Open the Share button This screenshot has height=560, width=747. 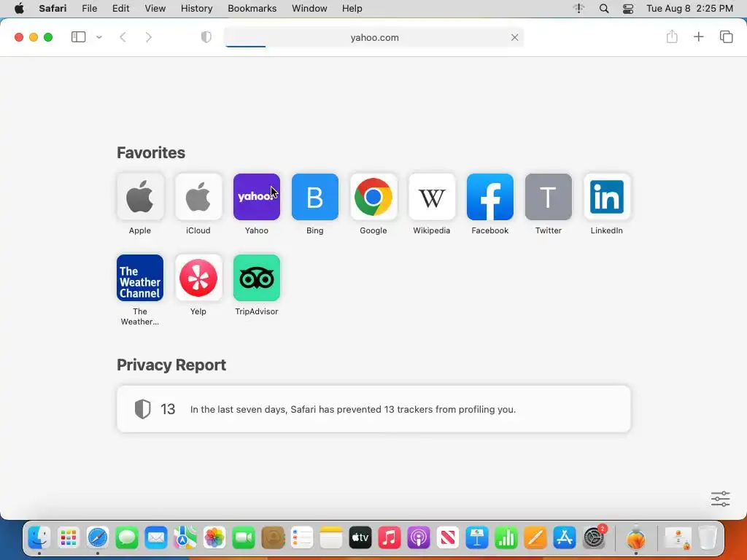click(672, 36)
